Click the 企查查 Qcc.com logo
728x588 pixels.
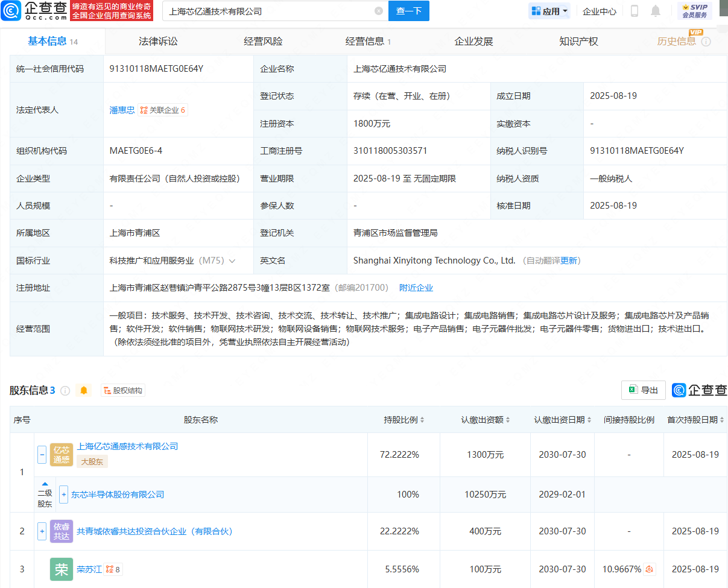click(x=34, y=11)
